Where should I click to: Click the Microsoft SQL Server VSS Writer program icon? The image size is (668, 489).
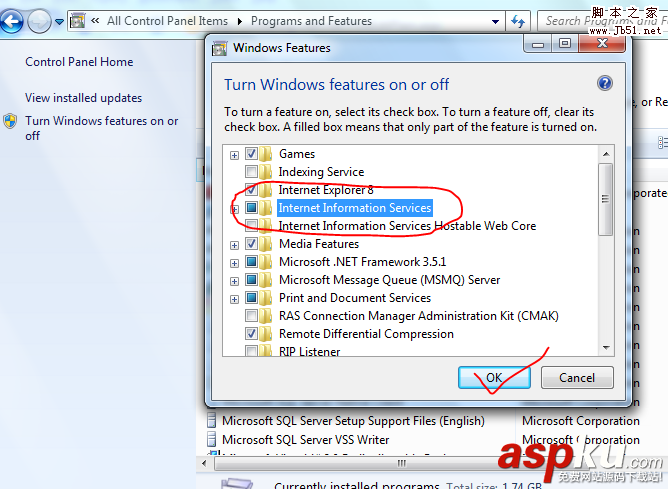click(211, 439)
